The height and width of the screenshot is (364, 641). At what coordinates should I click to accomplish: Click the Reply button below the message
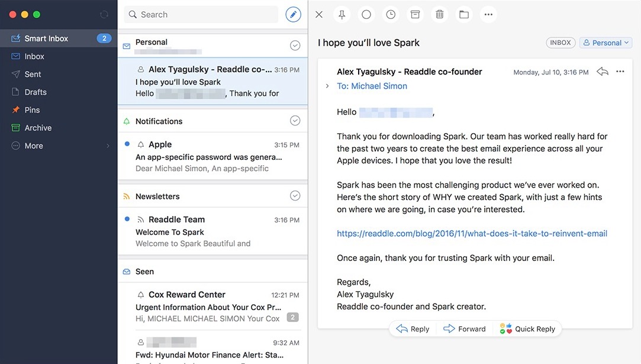click(x=413, y=329)
